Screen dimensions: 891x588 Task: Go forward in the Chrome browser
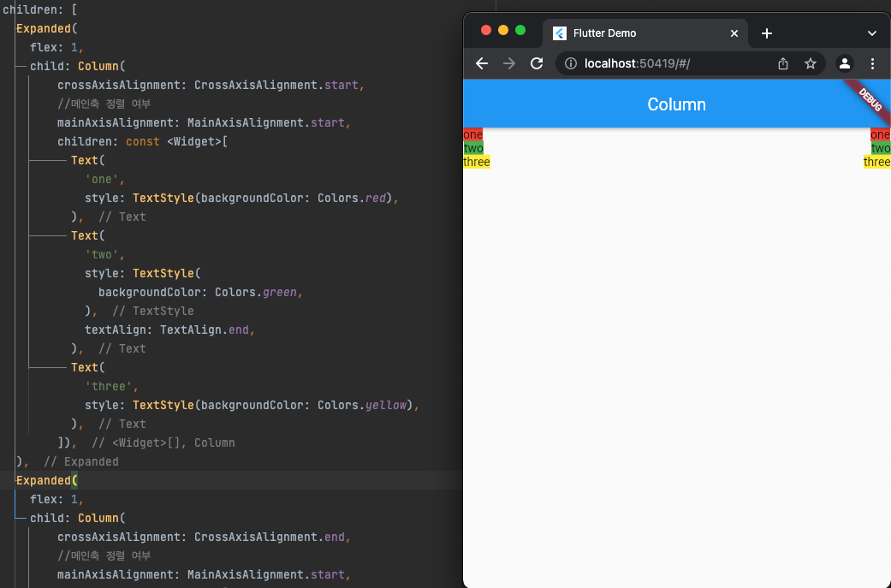(509, 63)
